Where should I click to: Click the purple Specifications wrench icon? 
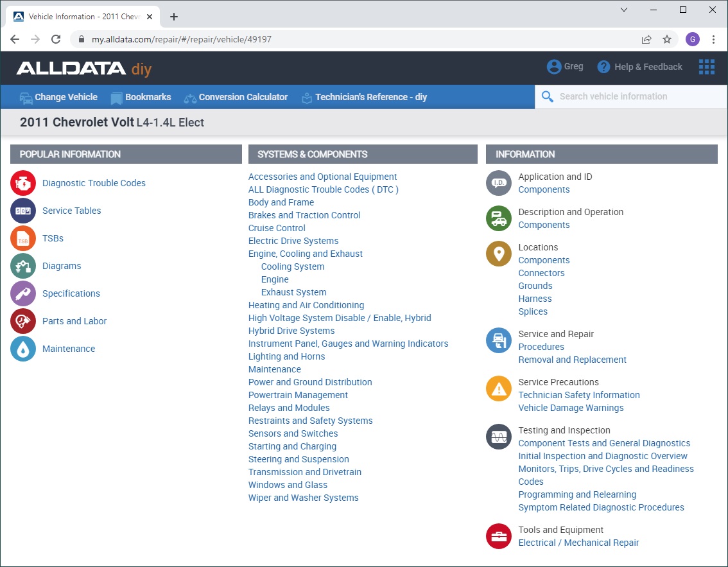[23, 293]
